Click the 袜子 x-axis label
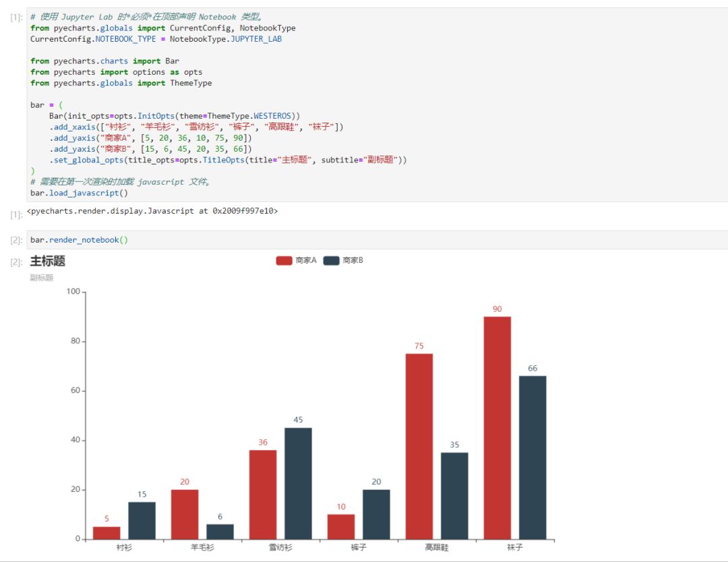 coord(515,548)
